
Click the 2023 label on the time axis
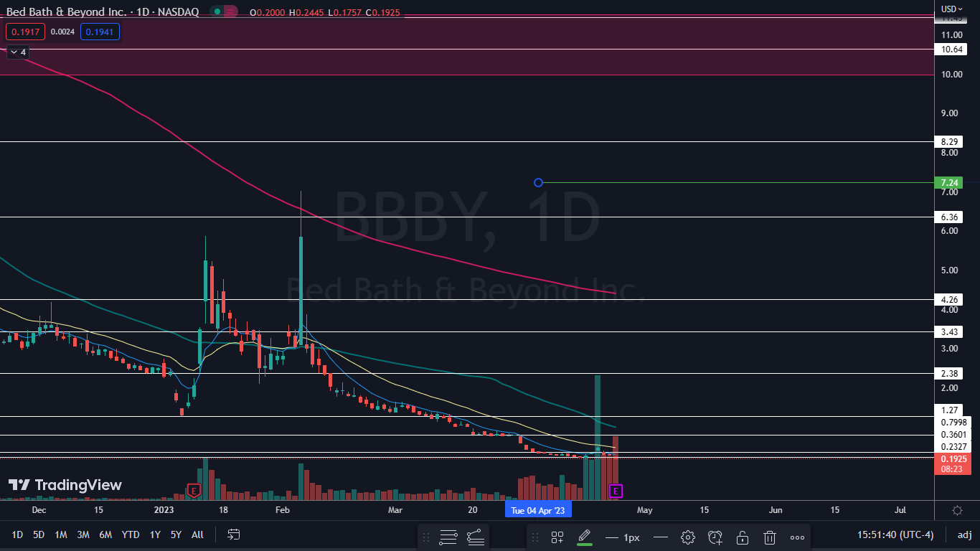click(x=164, y=510)
